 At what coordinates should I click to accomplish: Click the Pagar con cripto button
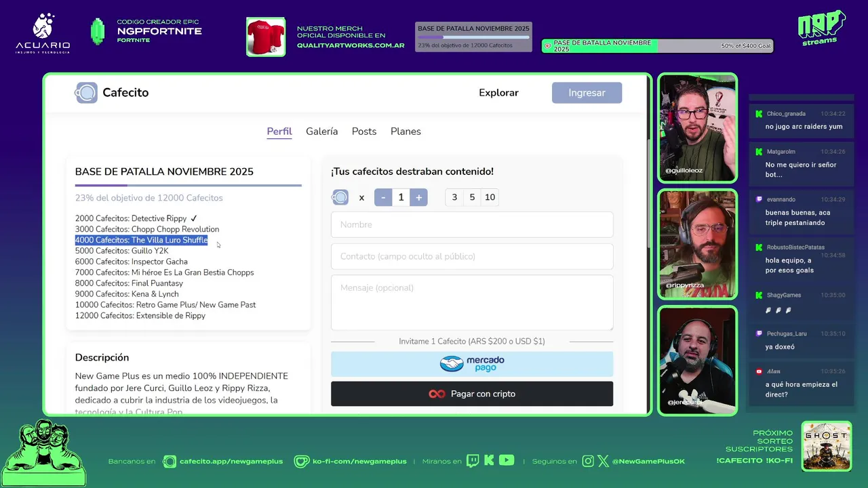tap(472, 394)
